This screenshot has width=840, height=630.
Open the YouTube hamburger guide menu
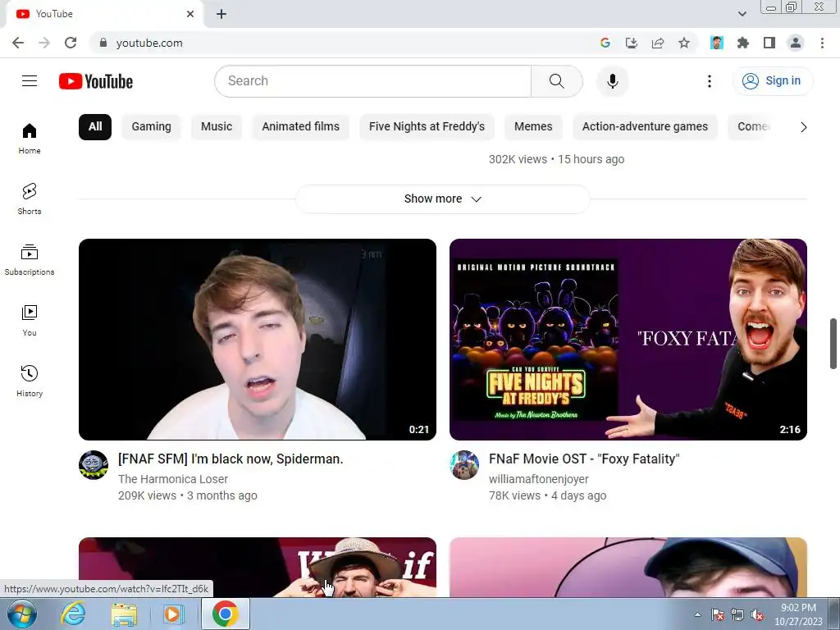pos(30,81)
